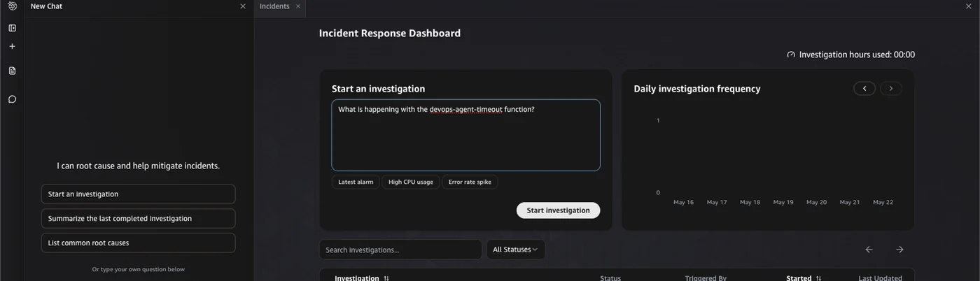Close the New Chat panel
Screen dimensions: 980x281
243,6
